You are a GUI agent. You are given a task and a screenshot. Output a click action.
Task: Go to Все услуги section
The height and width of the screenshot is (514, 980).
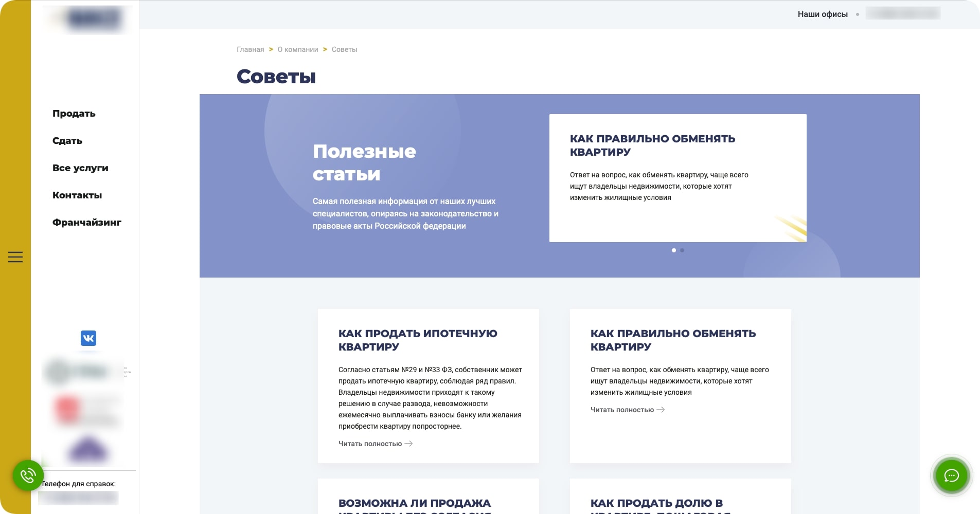pos(80,168)
